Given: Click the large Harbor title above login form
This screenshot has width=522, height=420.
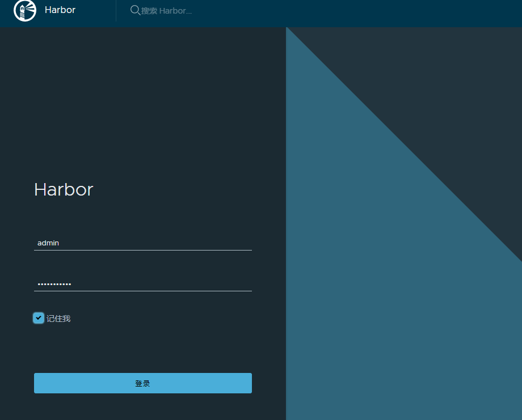Looking at the screenshot, I should (64, 189).
